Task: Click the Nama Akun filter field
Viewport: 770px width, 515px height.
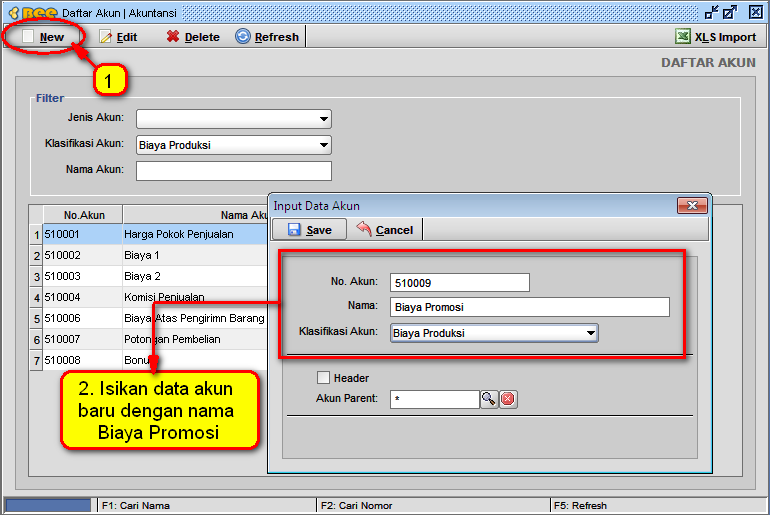Action: (x=234, y=171)
